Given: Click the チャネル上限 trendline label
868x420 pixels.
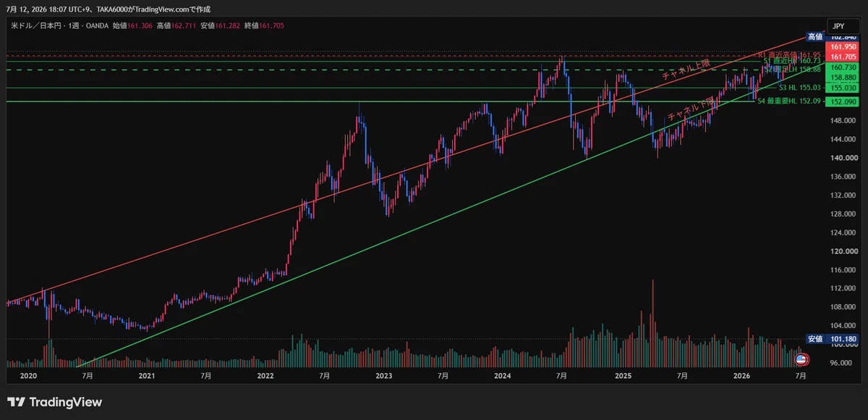Looking at the screenshot, I should (685, 70).
